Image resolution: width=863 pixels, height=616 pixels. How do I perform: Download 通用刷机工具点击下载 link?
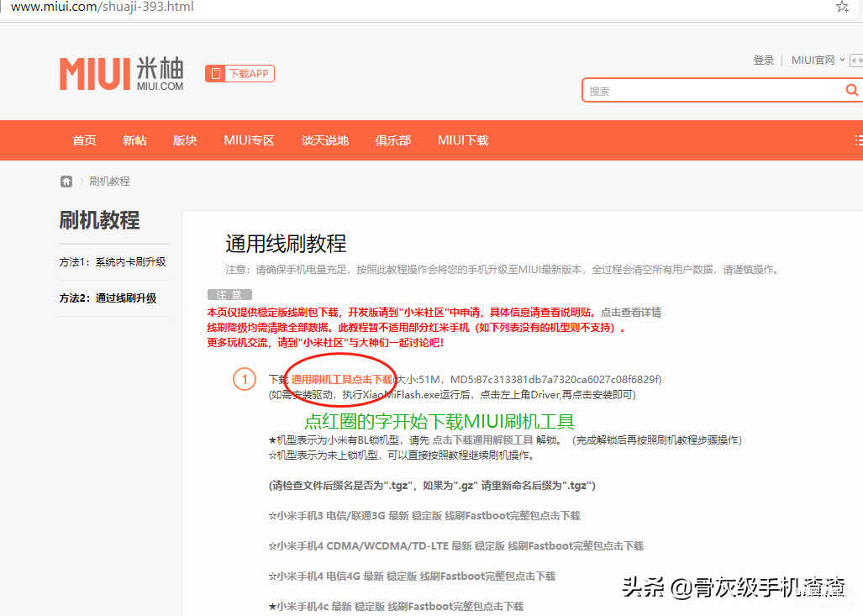pyautogui.click(x=341, y=379)
